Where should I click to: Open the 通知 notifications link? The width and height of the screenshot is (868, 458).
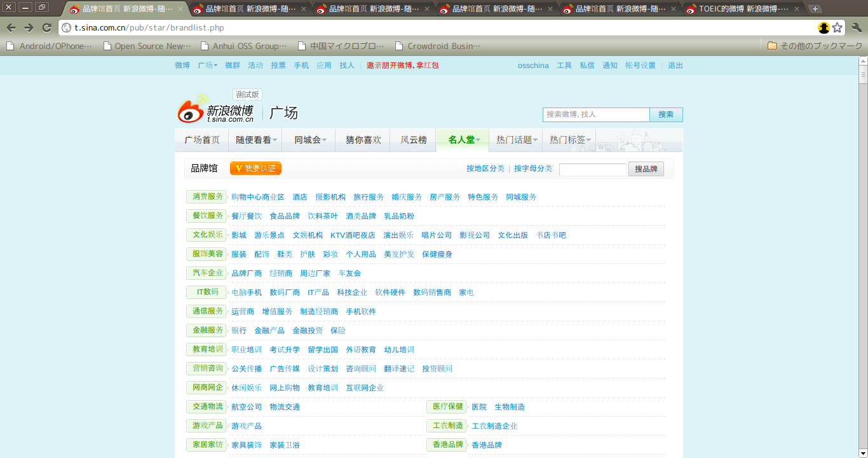(x=610, y=66)
